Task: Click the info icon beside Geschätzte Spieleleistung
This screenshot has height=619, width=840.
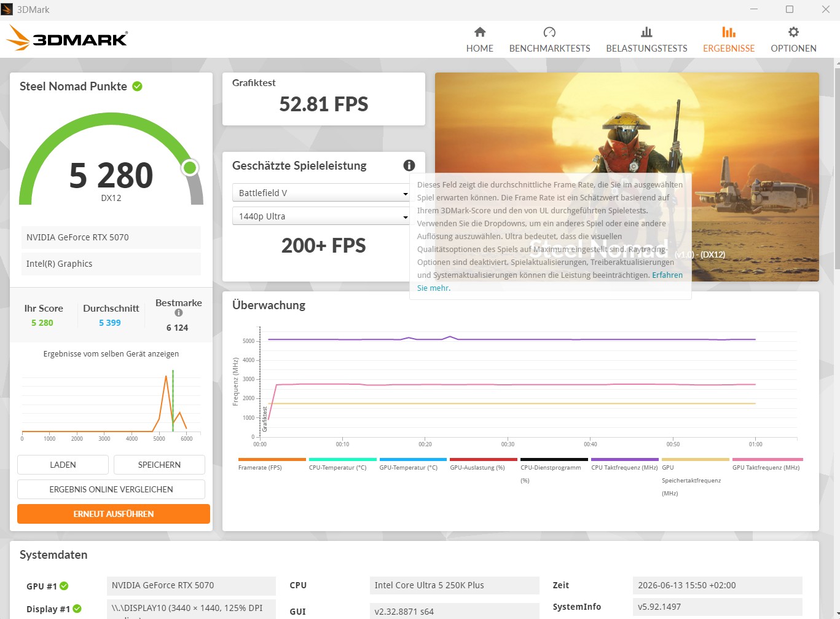Action: pos(409,165)
